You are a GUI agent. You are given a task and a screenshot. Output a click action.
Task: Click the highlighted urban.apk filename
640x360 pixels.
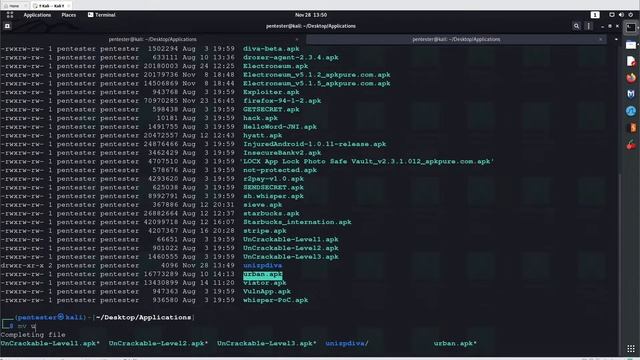click(262, 274)
